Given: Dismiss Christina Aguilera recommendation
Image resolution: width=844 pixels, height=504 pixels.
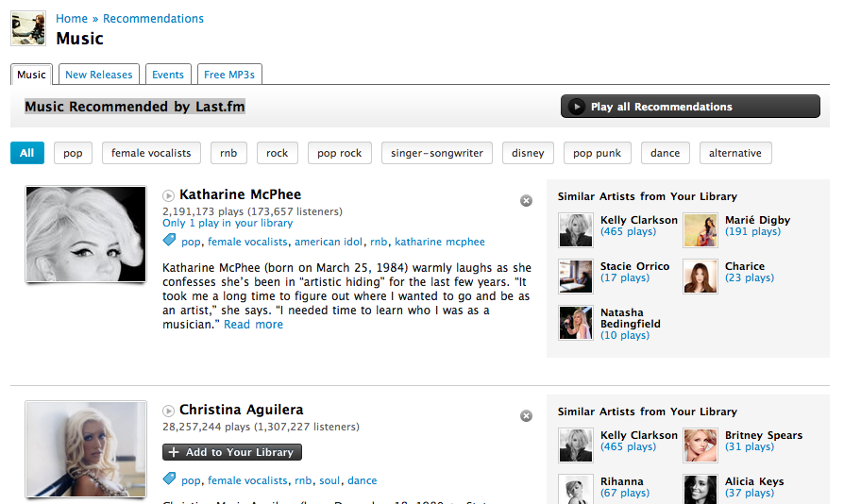Looking at the screenshot, I should 526,416.
